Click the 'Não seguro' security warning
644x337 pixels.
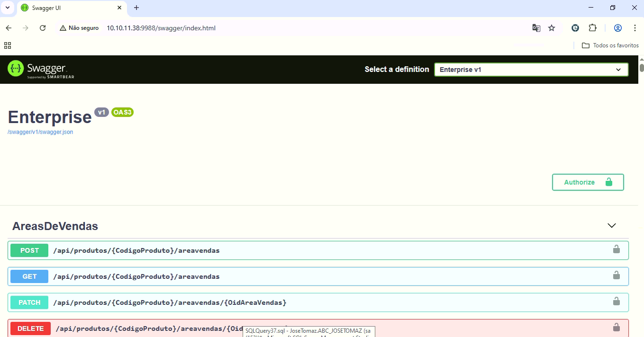[x=79, y=28]
